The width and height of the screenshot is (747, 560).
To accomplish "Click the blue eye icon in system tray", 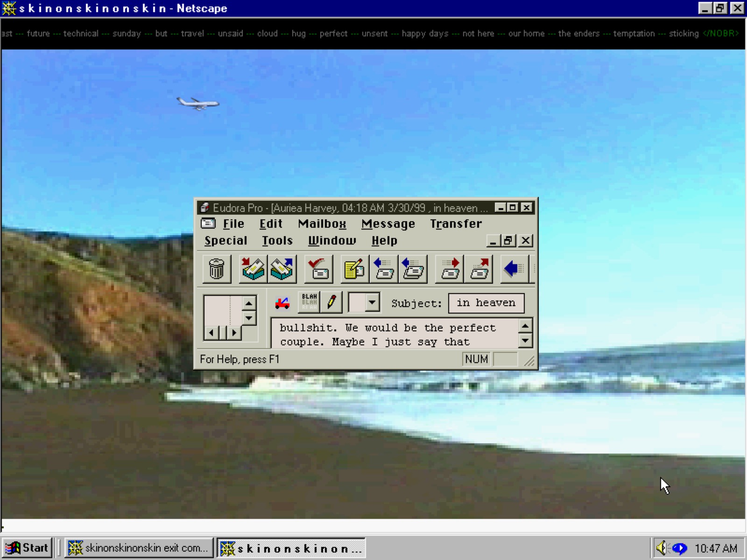I will coord(680,548).
